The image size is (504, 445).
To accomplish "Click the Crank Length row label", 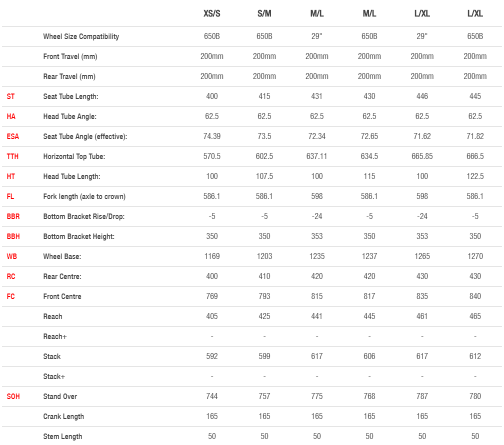I will click(x=63, y=416).
